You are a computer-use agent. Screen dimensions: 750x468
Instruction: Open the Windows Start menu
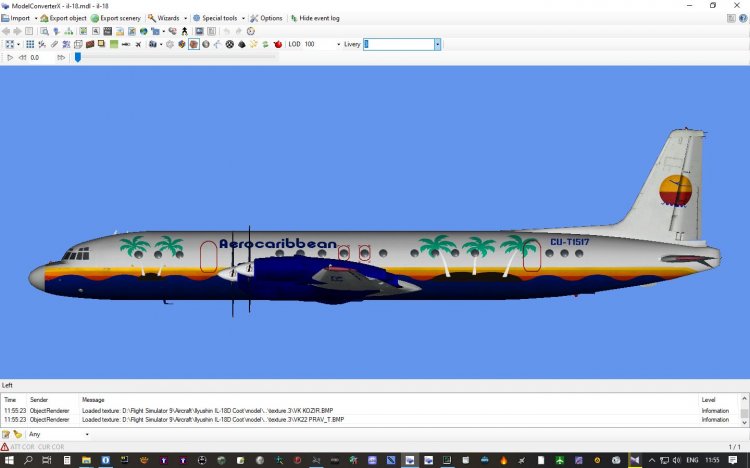pyautogui.click(x=9, y=460)
